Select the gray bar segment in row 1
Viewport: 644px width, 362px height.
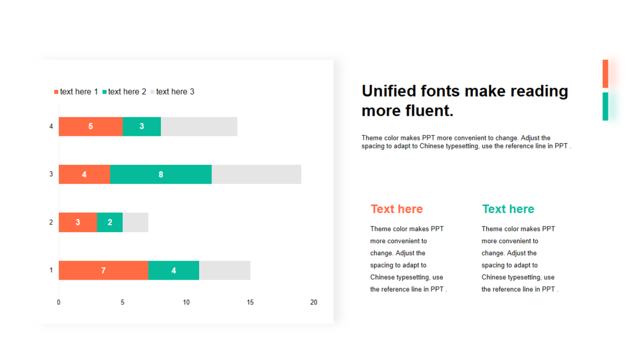click(x=224, y=270)
